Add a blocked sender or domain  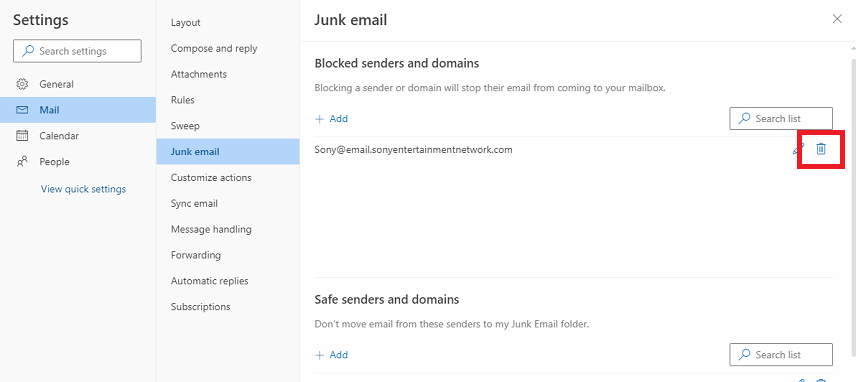[331, 118]
